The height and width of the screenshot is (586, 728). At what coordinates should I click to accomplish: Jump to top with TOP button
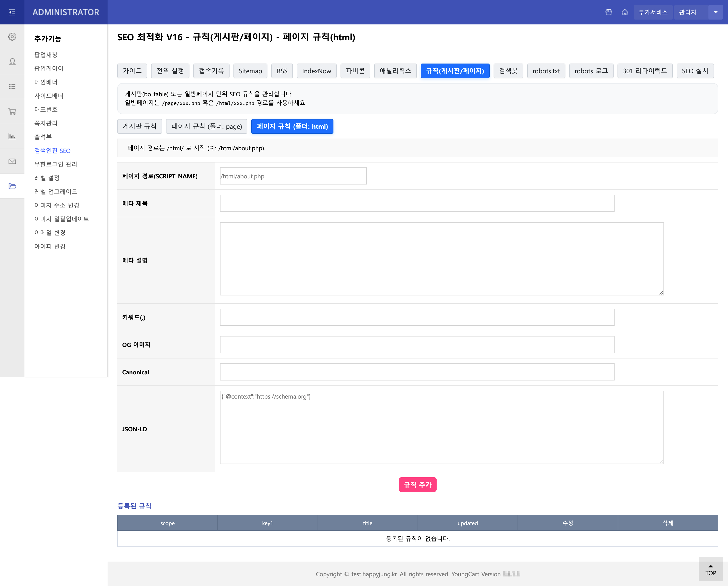pyautogui.click(x=710, y=570)
